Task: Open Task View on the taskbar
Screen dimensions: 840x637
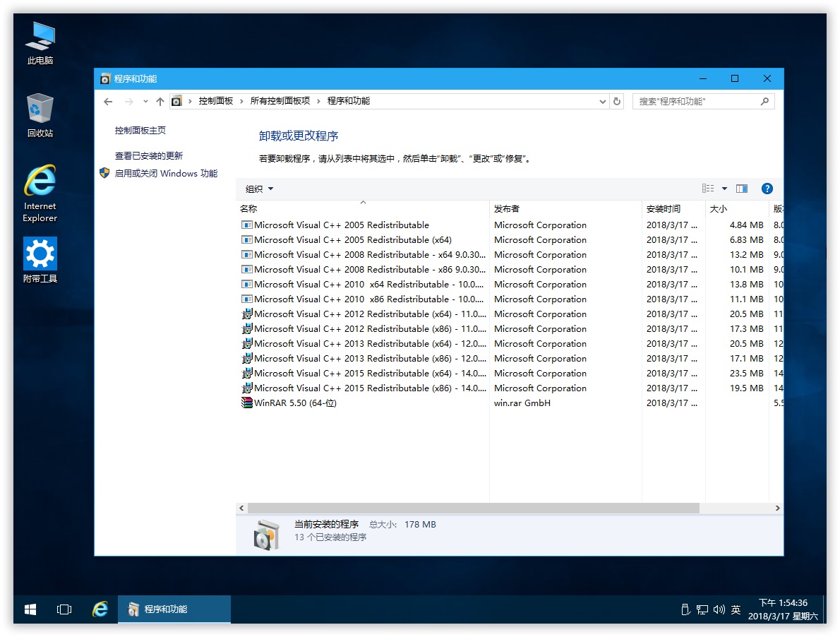Action: 64,609
